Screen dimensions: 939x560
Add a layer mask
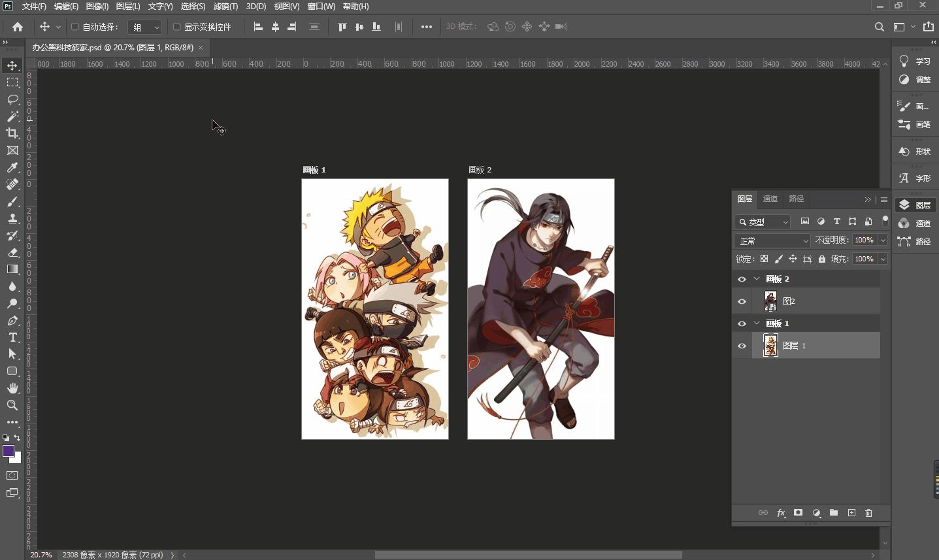(x=798, y=513)
